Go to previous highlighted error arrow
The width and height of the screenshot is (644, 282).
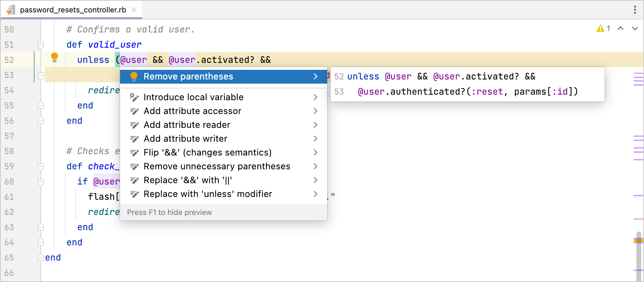pos(621,29)
